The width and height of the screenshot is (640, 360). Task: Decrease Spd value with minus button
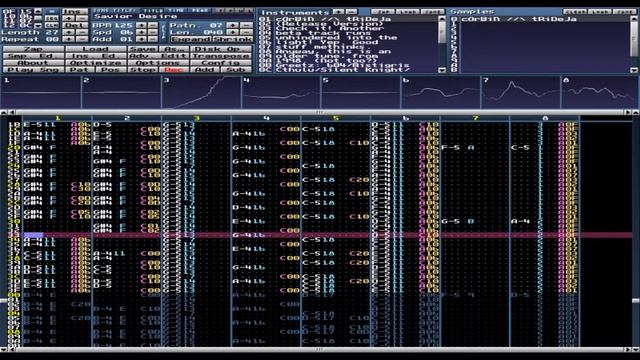(x=153, y=32)
